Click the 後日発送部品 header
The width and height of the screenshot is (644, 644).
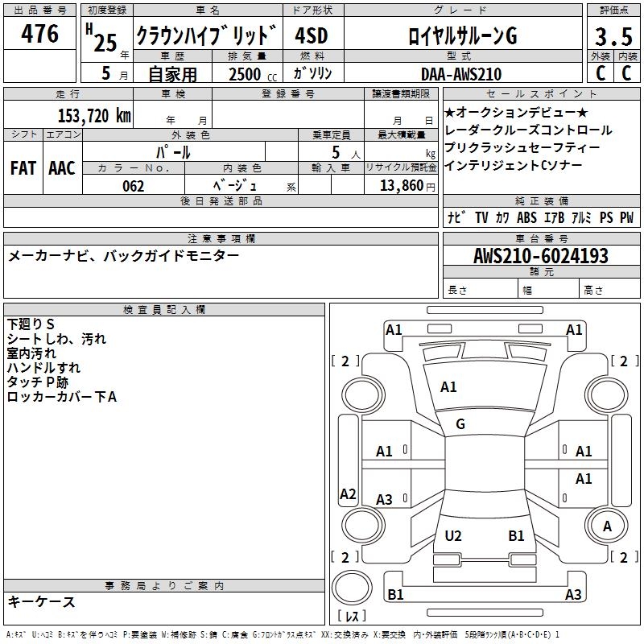point(221,200)
